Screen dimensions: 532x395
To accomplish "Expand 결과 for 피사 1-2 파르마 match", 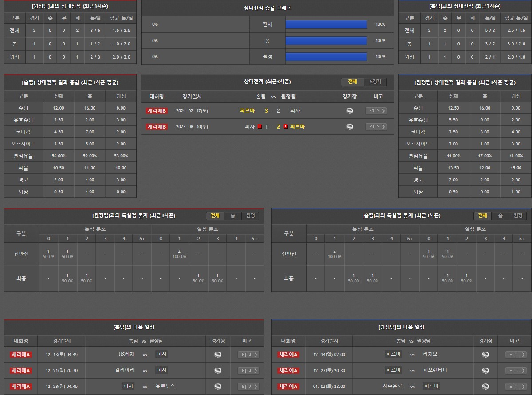I will (x=376, y=127).
